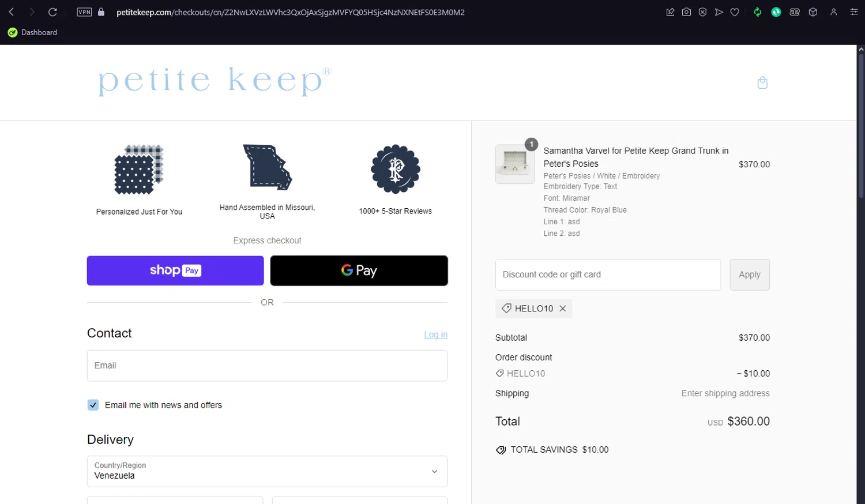865x504 pixels.
Task: Click the Missouri state icon
Action: pyautogui.click(x=267, y=167)
